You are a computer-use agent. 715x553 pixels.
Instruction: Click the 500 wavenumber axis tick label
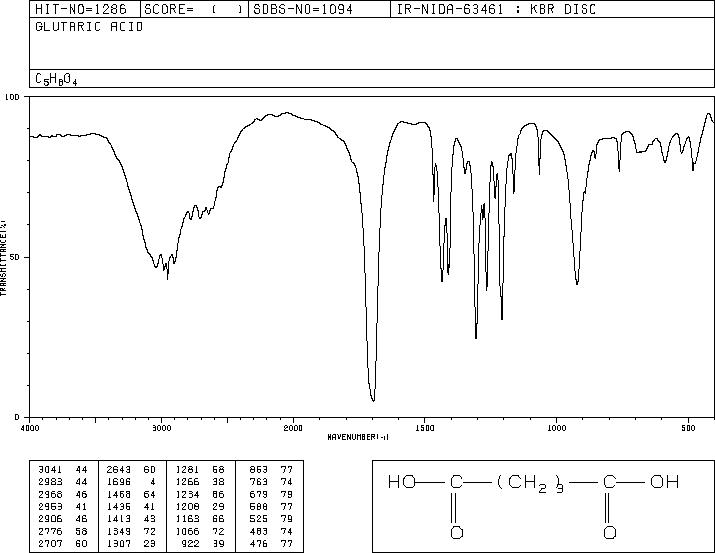tap(689, 428)
